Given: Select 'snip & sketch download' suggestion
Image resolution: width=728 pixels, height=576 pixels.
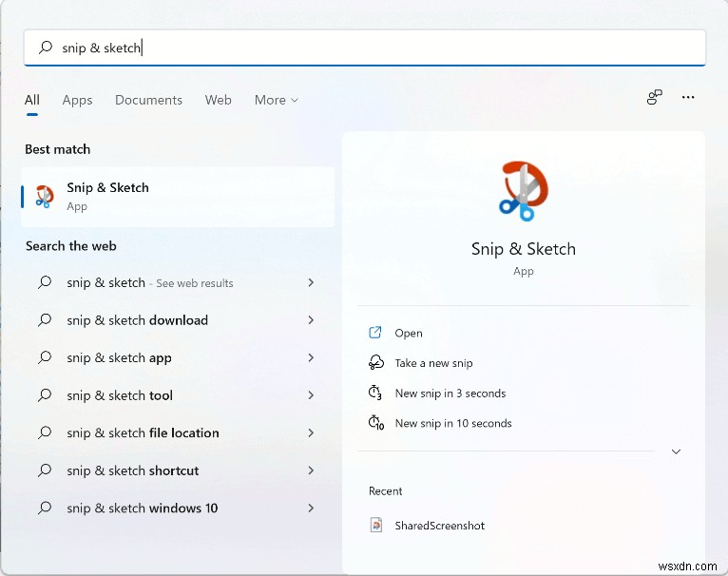Looking at the screenshot, I should 178,320.
